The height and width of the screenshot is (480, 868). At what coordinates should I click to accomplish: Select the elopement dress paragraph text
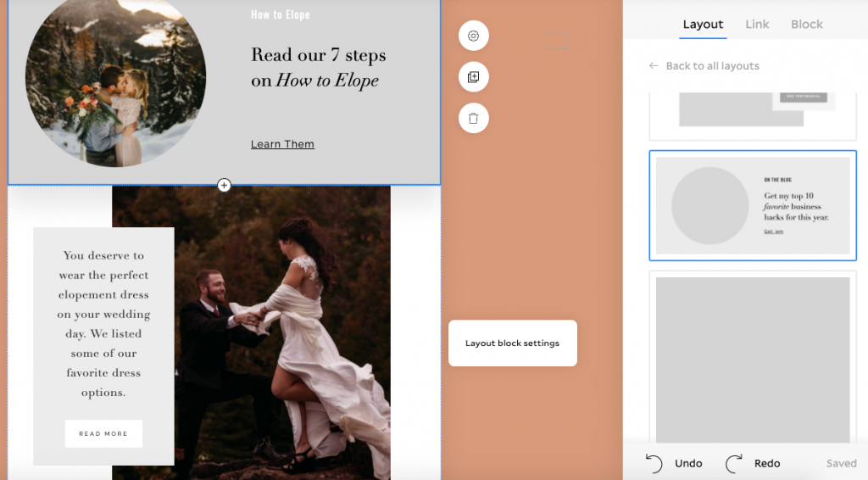pos(103,324)
